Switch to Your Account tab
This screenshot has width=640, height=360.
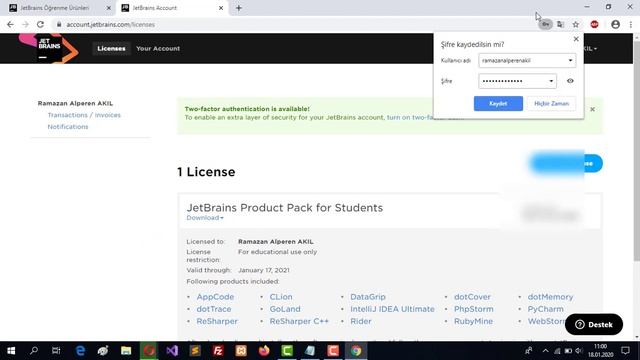158,48
